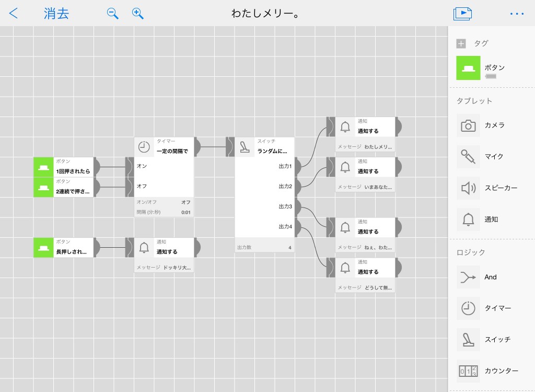Select the 通知 bell icon in sidebar
This screenshot has width=535, height=392.
[468, 220]
